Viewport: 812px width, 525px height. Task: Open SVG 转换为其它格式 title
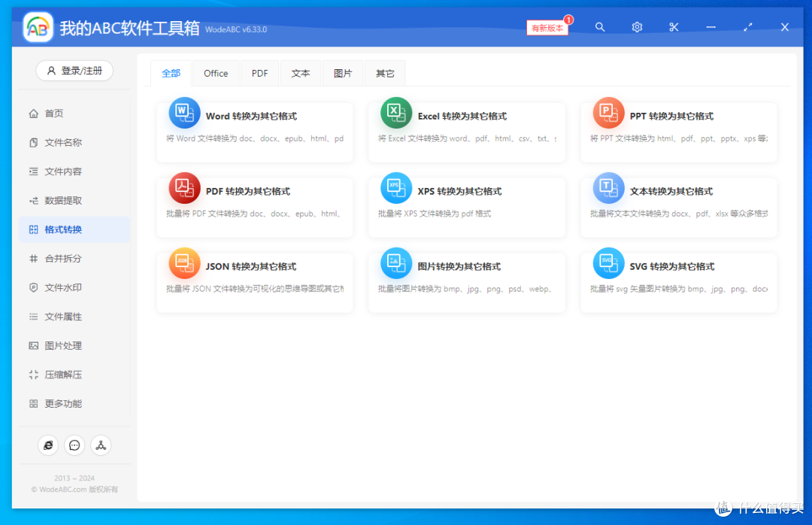tap(671, 266)
